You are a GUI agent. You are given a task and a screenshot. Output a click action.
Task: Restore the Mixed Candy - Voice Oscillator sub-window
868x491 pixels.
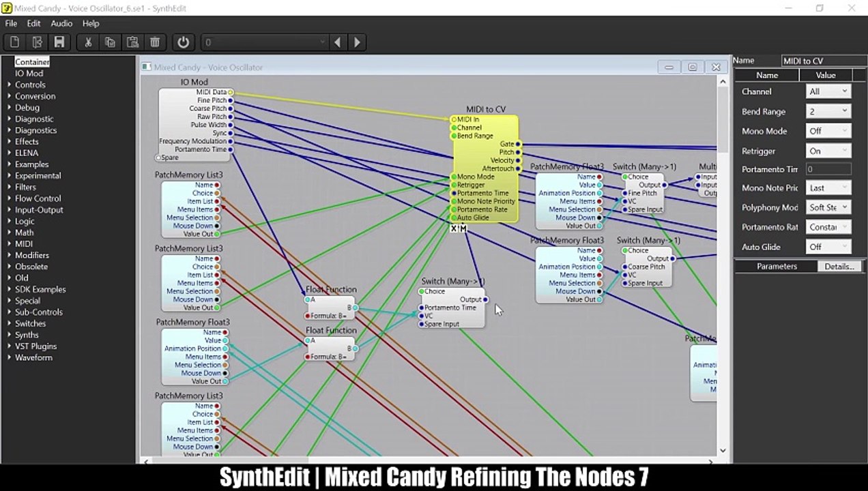pos(692,67)
